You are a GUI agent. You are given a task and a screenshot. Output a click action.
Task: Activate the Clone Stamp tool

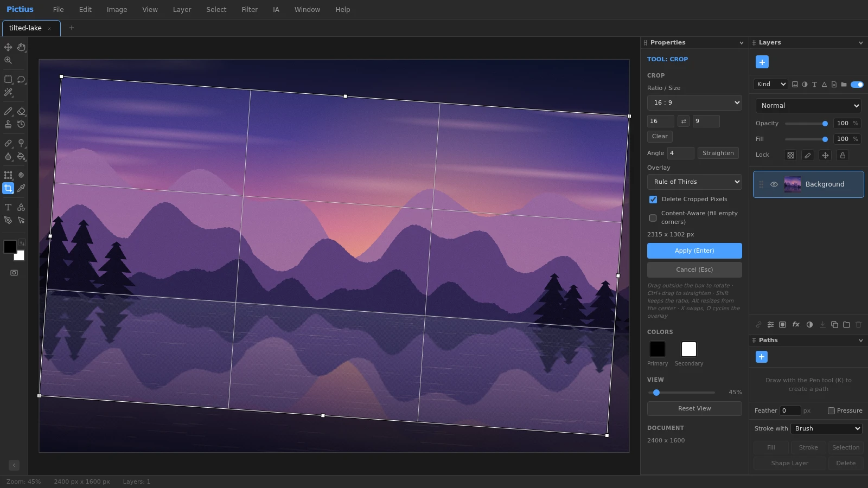pyautogui.click(x=8, y=124)
